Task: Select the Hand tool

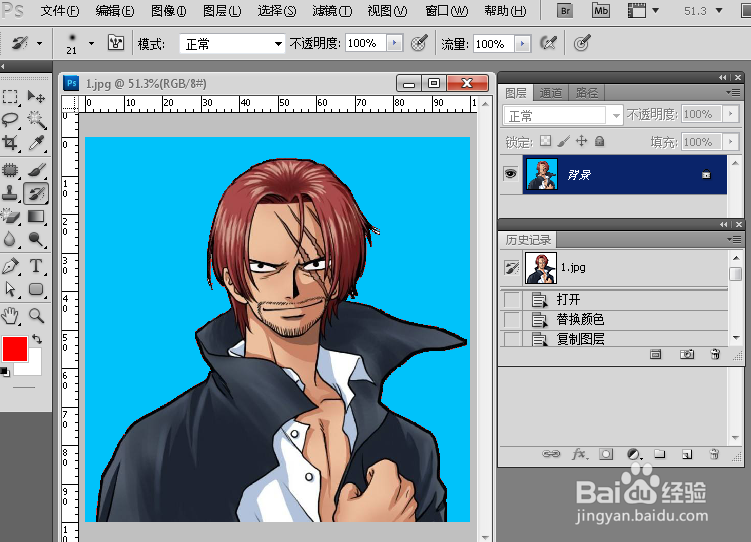Action: (10, 316)
